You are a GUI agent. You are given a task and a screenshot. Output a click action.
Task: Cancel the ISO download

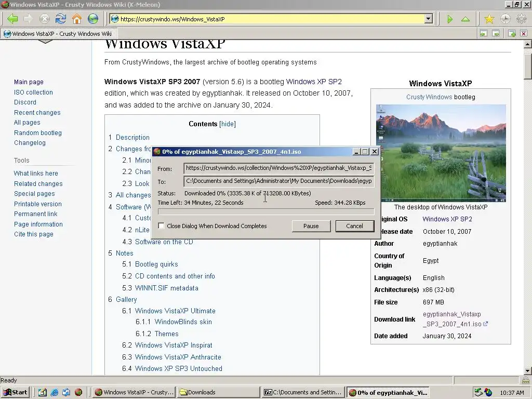click(x=354, y=226)
